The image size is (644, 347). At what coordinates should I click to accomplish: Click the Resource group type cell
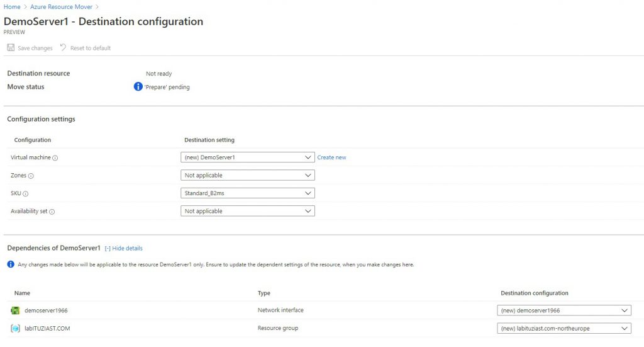(x=277, y=328)
